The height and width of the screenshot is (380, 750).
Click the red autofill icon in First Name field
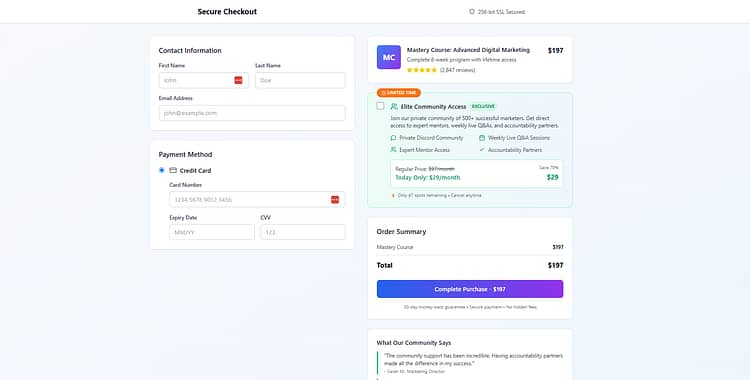tap(238, 80)
